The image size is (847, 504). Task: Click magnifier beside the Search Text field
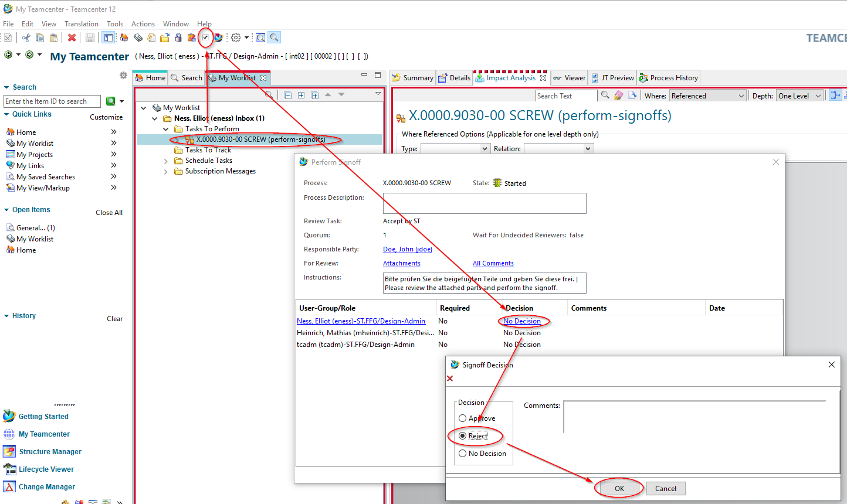[x=605, y=95]
